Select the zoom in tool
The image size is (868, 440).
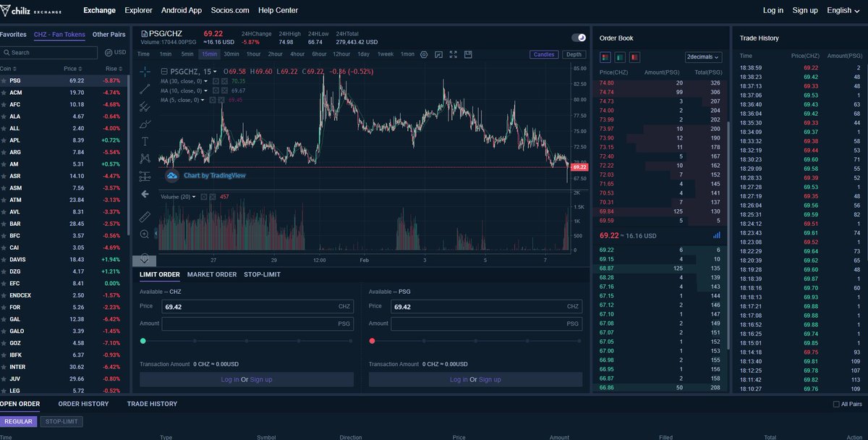tap(145, 234)
